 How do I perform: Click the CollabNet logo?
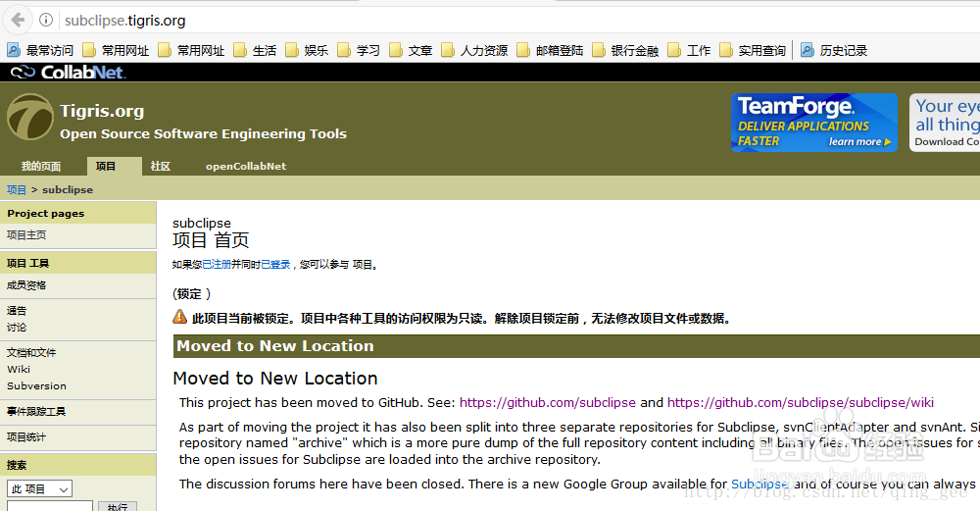tap(69, 73)
